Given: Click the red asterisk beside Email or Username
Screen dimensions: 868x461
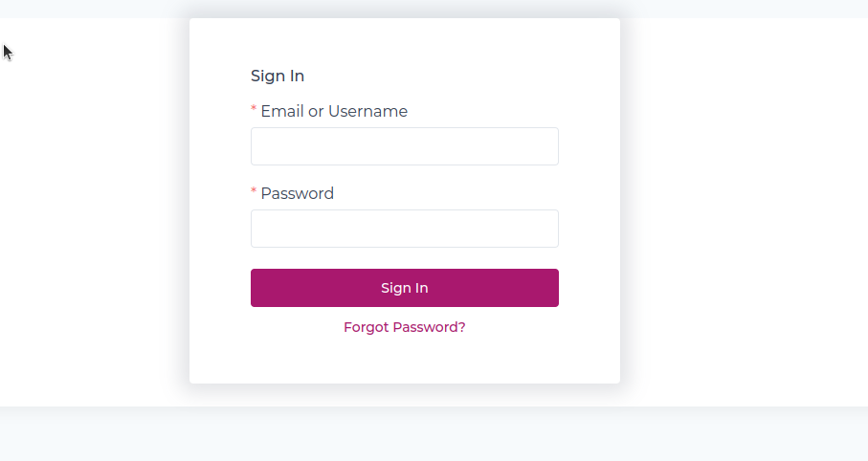Looking at the screenshot, I should click(x=254, y=110).
